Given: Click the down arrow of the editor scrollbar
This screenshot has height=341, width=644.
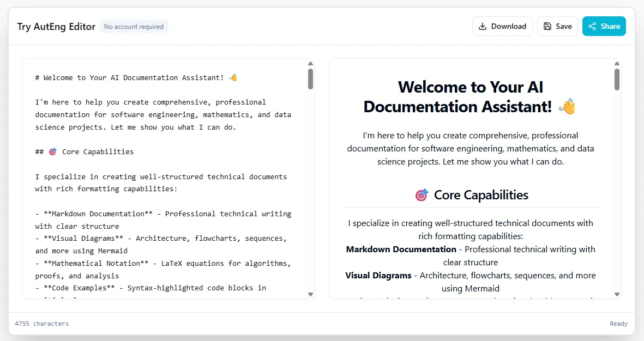Looking at the screenshot, I should pyautogui.click(x=310, y=294).
